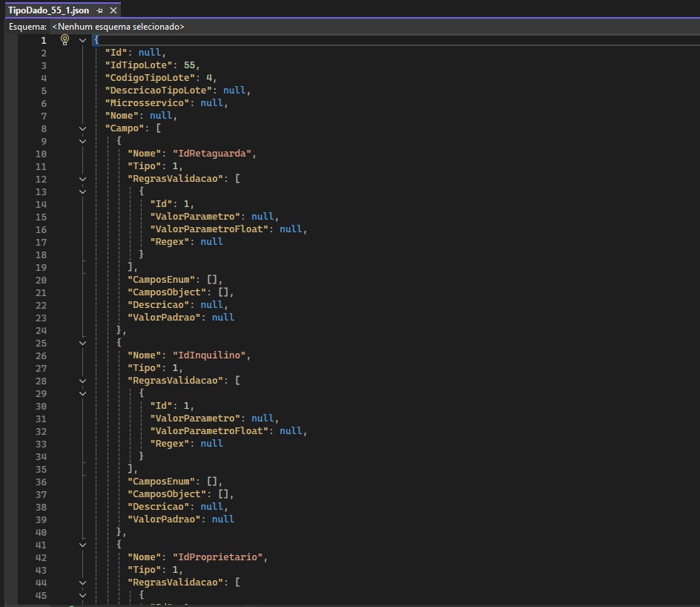Click the "IdRetaguarda" string value
This screenshot has width=700, height=607.
tap(214, 154)
